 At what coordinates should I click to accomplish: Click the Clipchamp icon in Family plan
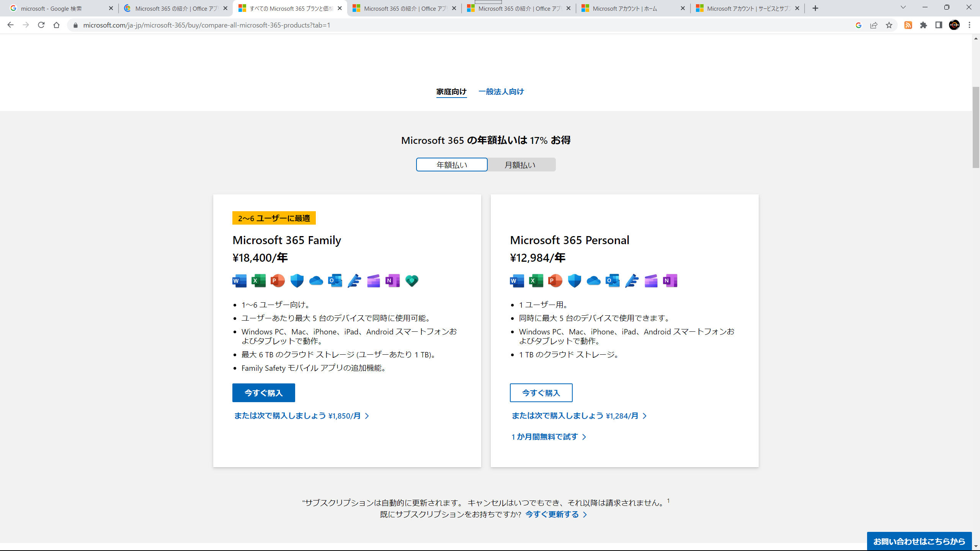pos(374,281)
